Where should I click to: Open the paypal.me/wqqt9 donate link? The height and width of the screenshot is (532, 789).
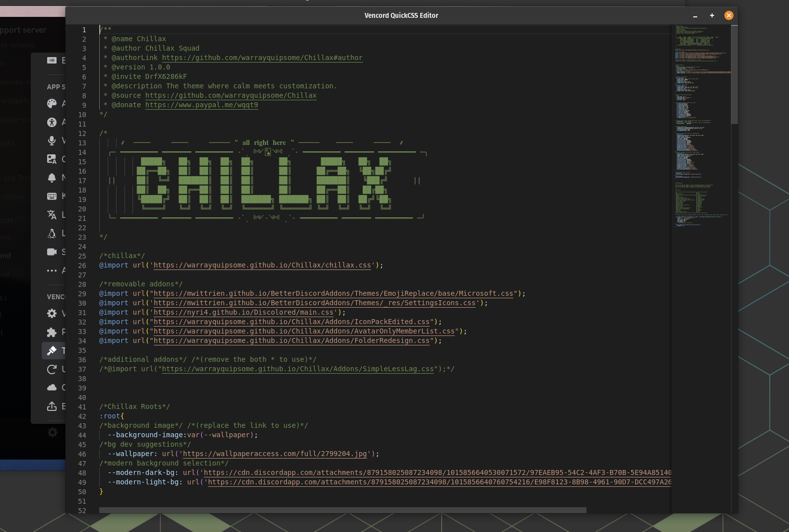click(x=201, y=105)
